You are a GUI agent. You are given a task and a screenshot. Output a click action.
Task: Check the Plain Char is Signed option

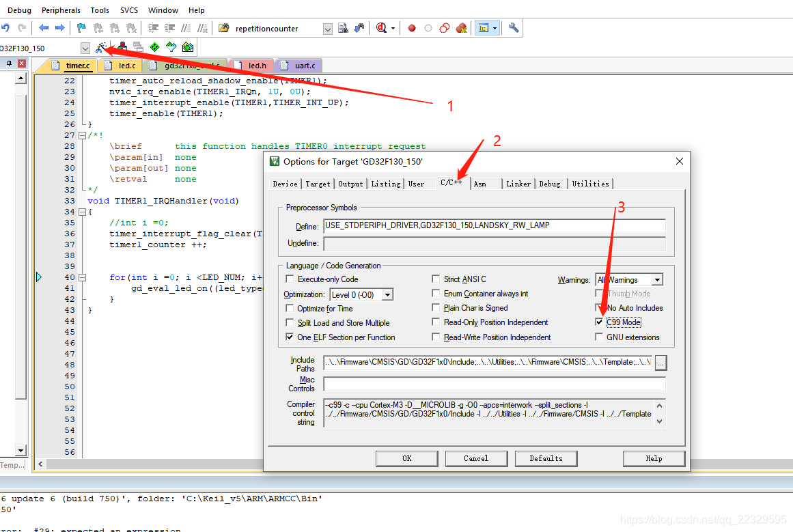[x=436, y=308]
